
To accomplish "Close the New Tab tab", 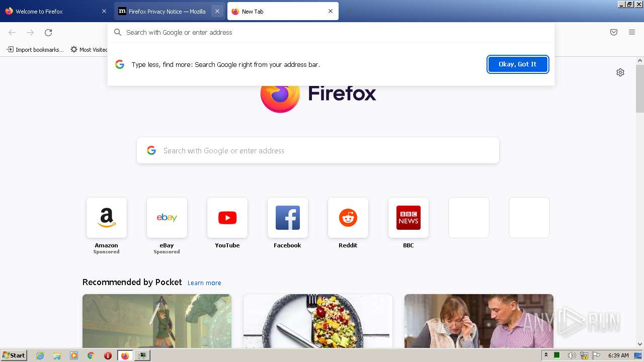I will (331, 11).
